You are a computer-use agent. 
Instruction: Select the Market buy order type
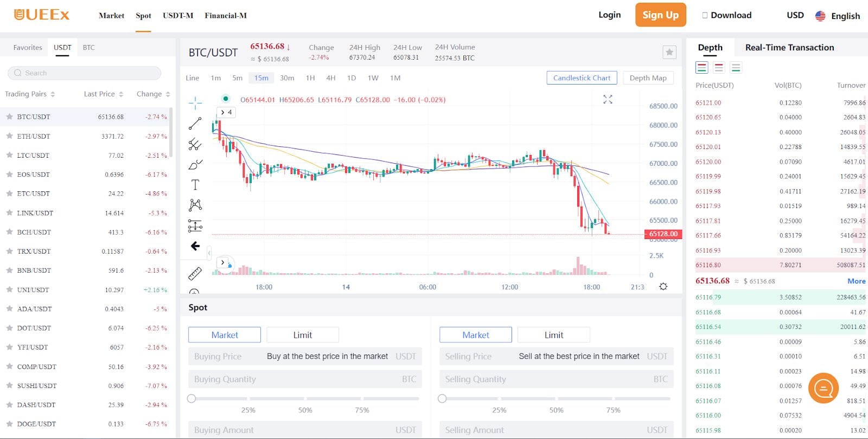[x=225, y=335]
